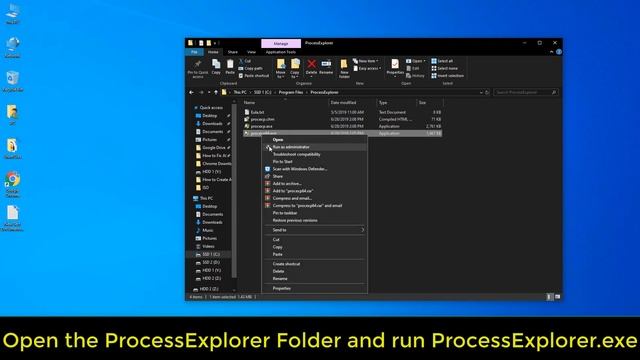Click Edit in the ribbon Open group
640x360 pixels.
coord(413,69)
